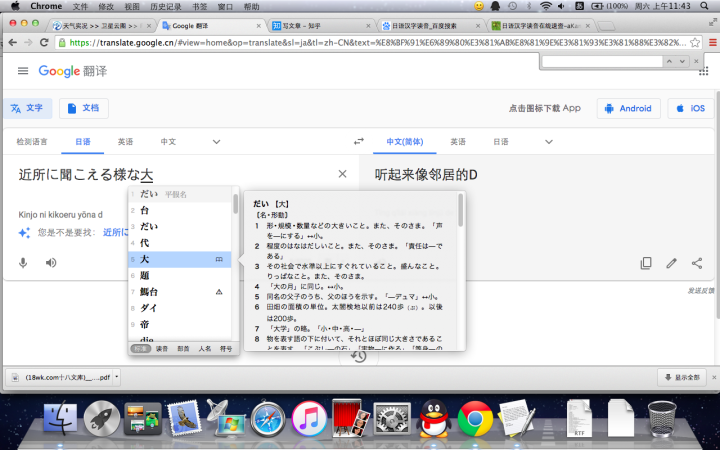The image size is (720, 450).
Task: Select 中文(简体) as target language
Action: pos(405,141)
